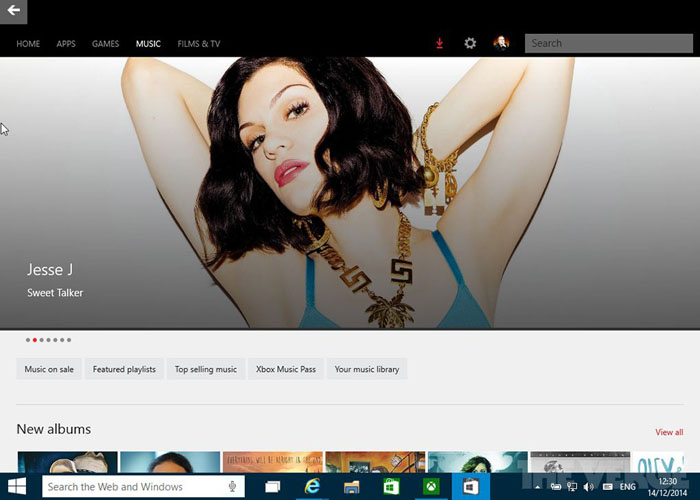700x500 pixels.
Task: Click View all for New albums
Action: [x=669, y=432]
